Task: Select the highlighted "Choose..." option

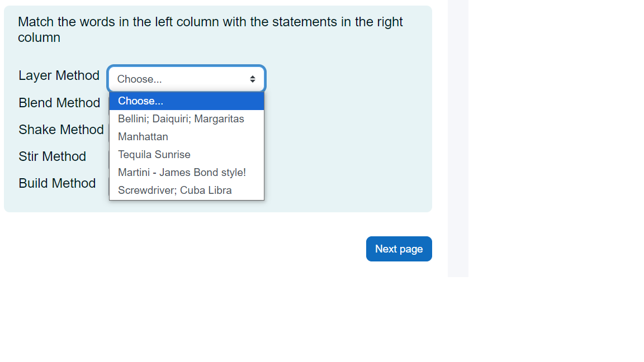Action: click(x=140, y=101)
